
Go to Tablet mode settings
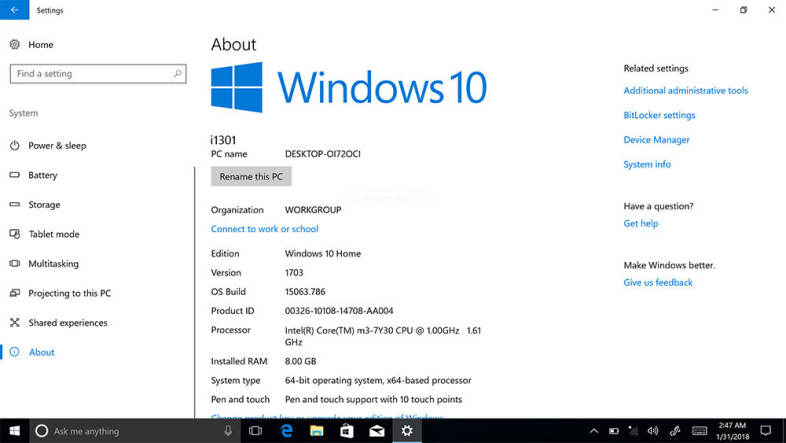(53, 234)
